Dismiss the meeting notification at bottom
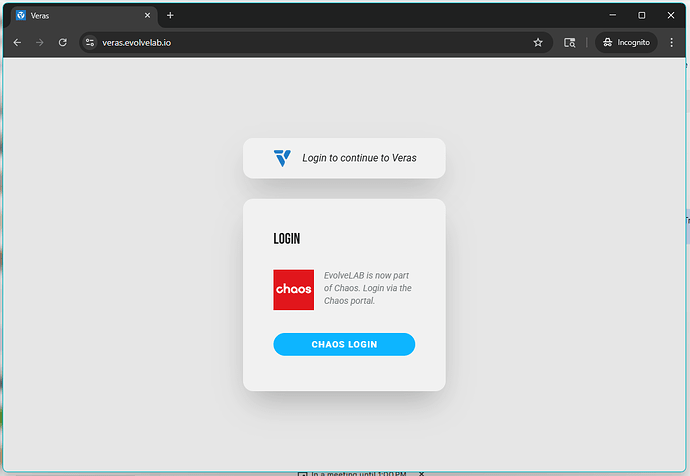This screenshot has height=476, width=690. tap(422, 473)
